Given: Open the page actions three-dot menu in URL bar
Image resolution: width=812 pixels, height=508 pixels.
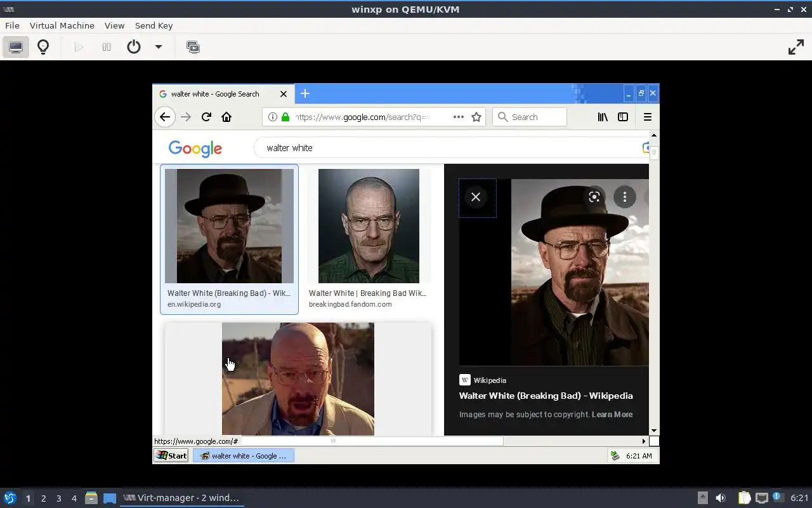Looking at the screenshot, I should point(458,117).
